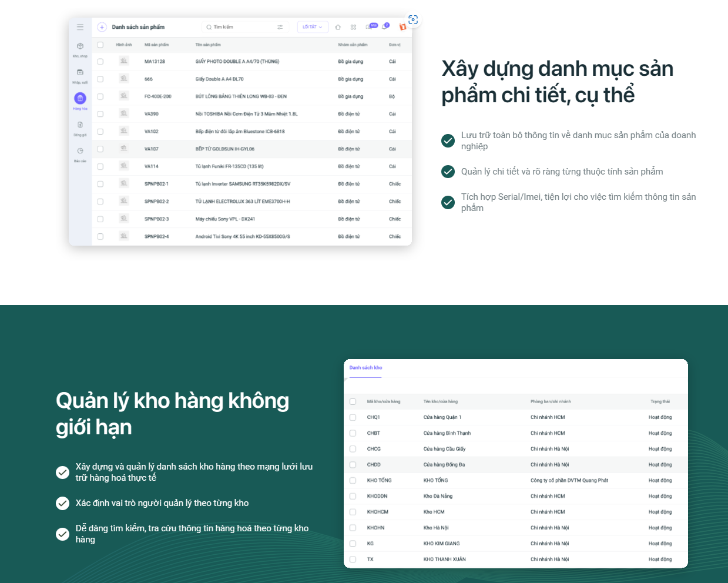Image resolution: width=728 pixels, height=583 pixels.
Task: Select warehouse name Cửa hàng Quận 1
Action: (442, 417)
